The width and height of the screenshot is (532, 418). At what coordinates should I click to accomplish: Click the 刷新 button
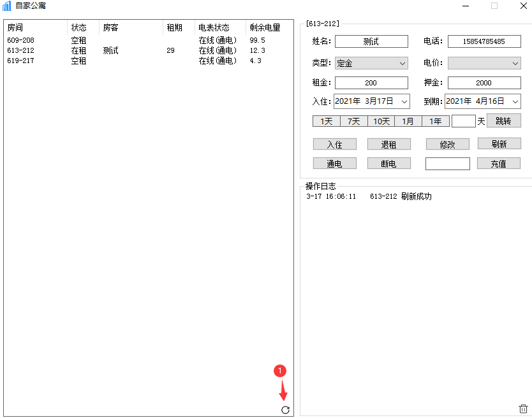[x=499, y=144]
